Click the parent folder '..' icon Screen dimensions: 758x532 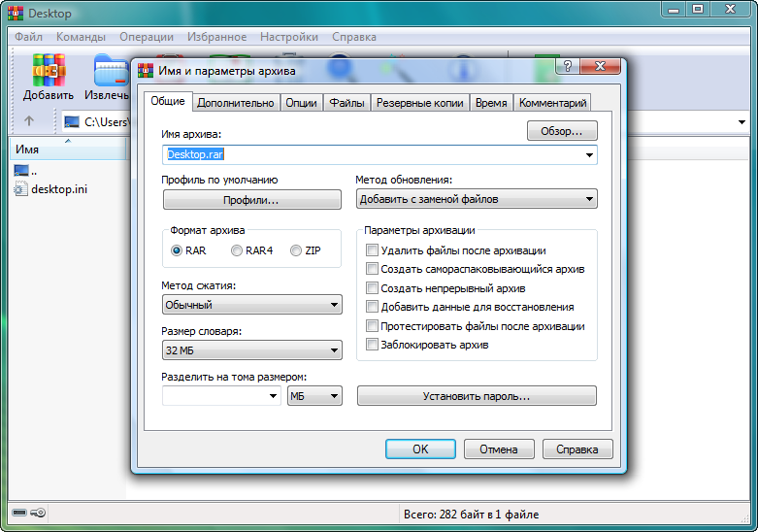tap(21, 170)
